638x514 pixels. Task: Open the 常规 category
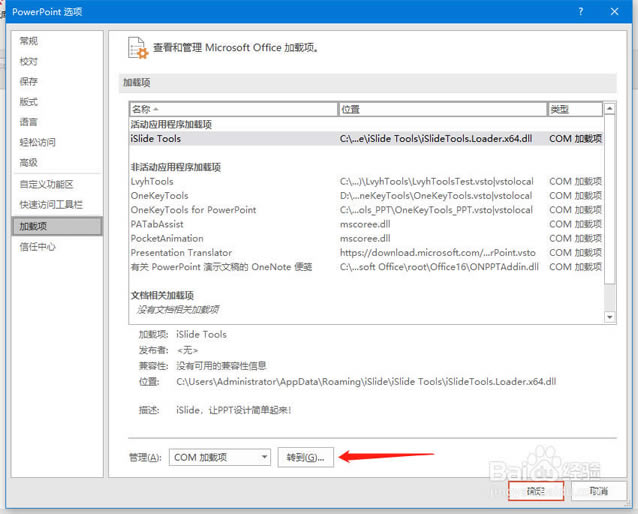[29, 41]
